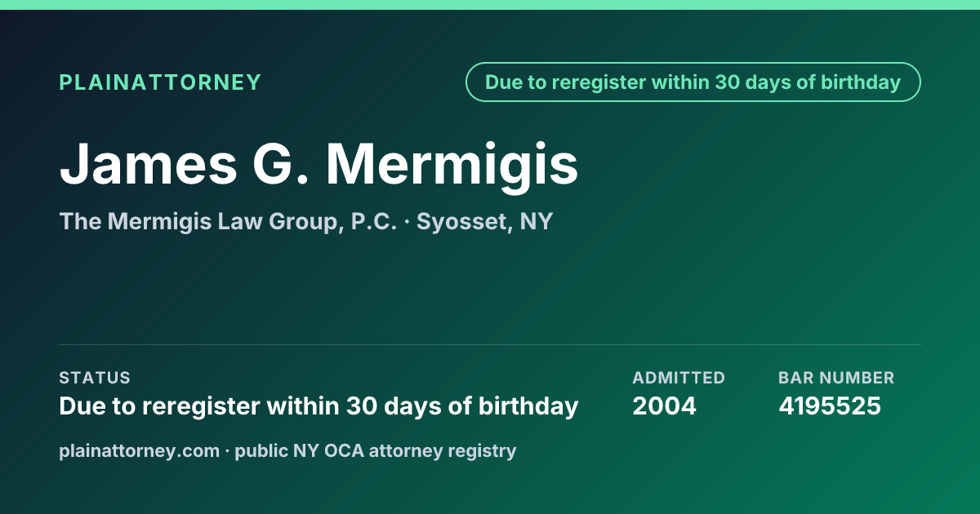Select the Syosset, NY location text
Viewport: 980px width, 514px height.
pos(485,222)
